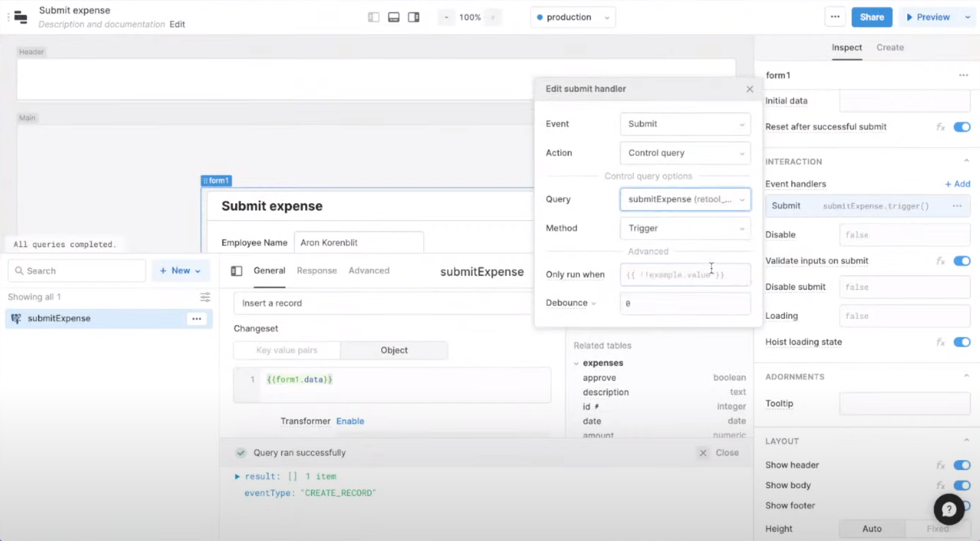The image size is (980, 541).
Task: Click the Share button
Action: [x=872, y=17]
